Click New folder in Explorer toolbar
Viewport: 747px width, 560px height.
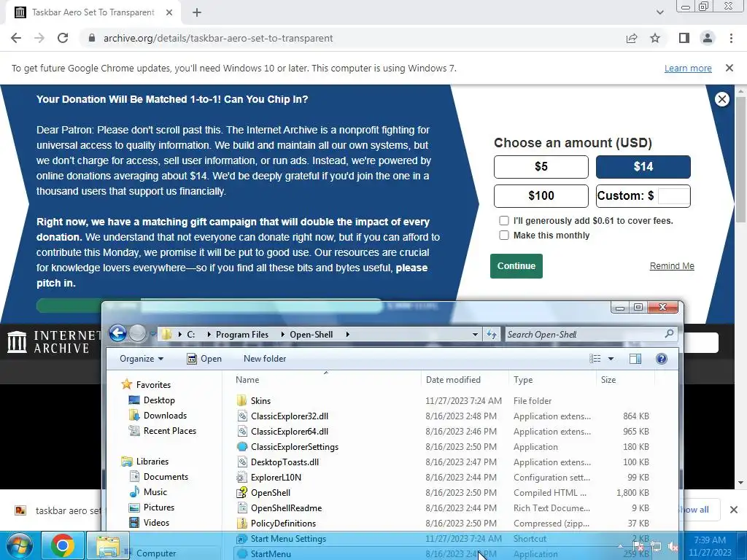click(265, 359)
